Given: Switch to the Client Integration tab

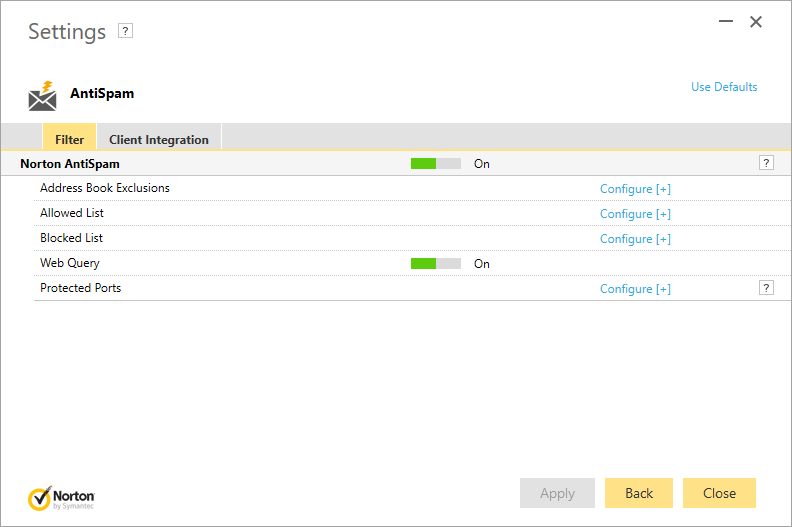Looking at the screenshot, I should (159, 137).
